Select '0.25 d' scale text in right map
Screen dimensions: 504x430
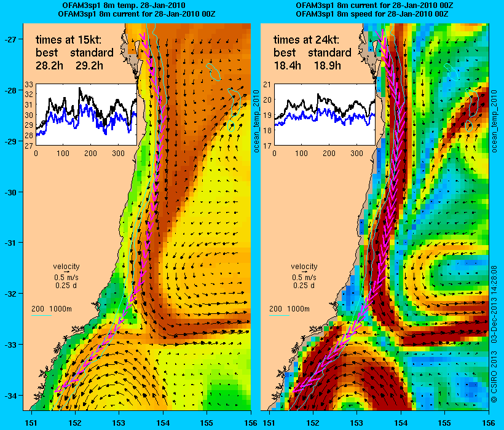pos(304,286)
